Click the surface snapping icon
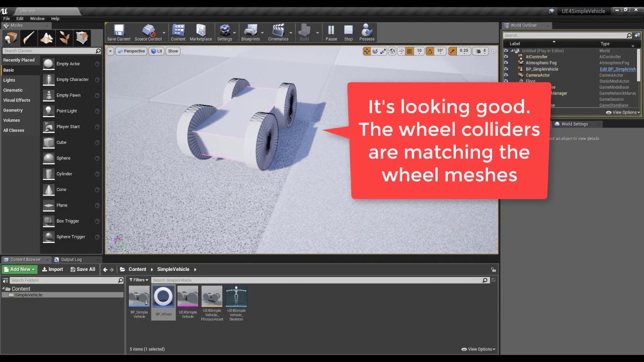Screen dimensions: 644x362 (401, 51)
